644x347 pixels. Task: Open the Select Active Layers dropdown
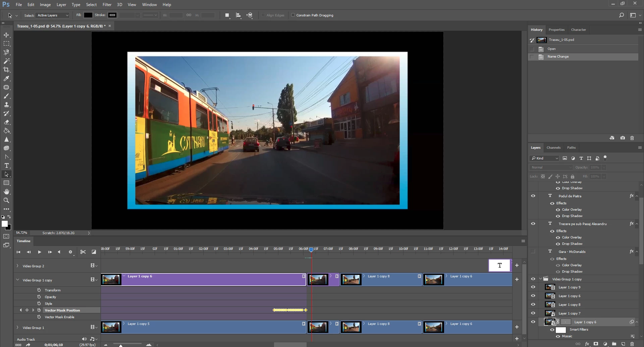tap(53, 15)
